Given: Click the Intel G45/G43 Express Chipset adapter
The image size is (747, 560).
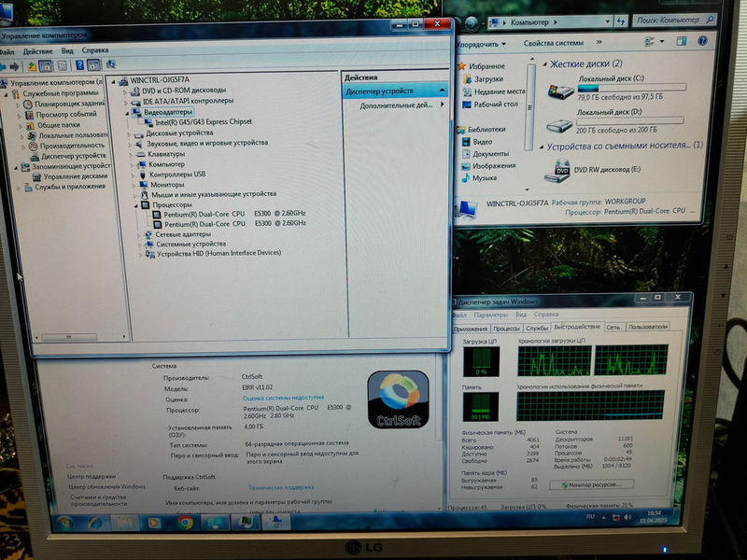Looking at the screenshot, I should (199, 122).
